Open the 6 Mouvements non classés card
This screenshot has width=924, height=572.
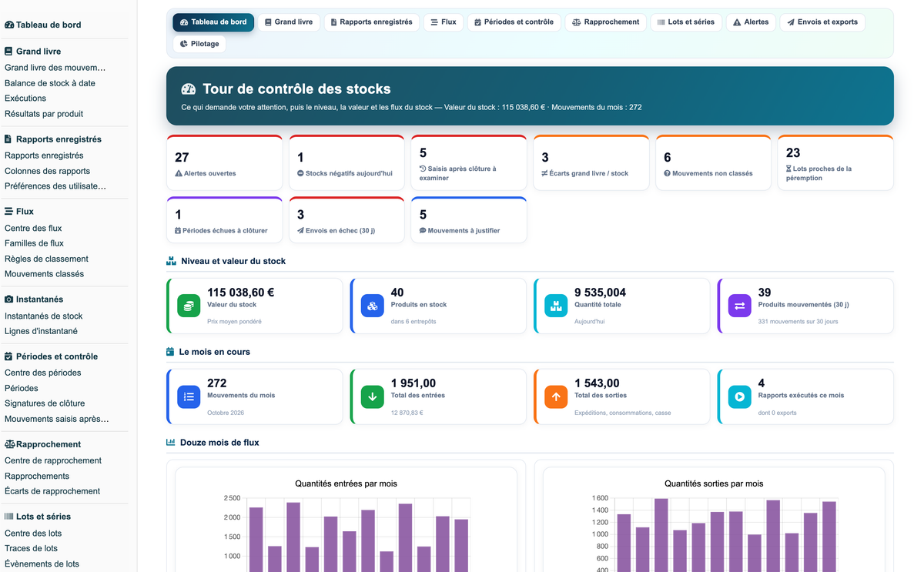713,162
